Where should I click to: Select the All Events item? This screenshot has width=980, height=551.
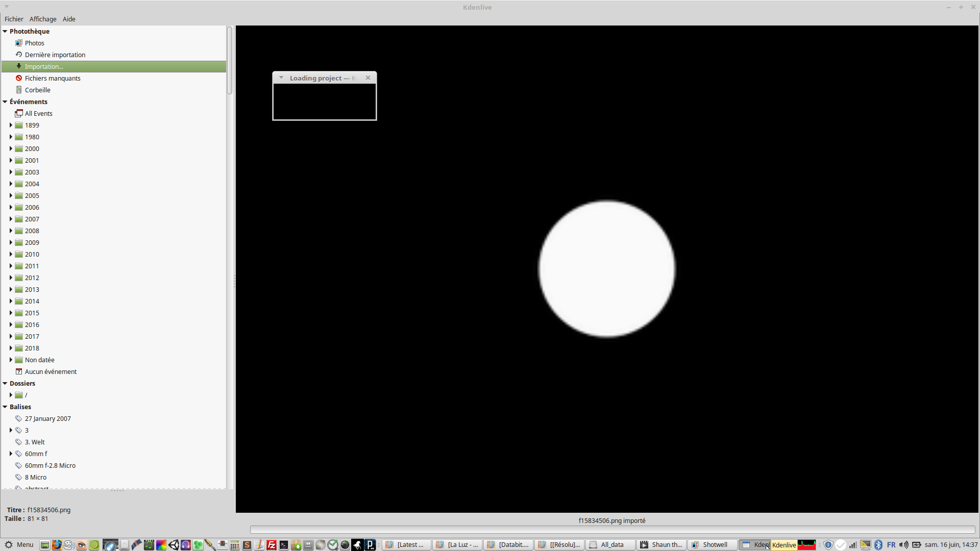click(x=38, y=113)
